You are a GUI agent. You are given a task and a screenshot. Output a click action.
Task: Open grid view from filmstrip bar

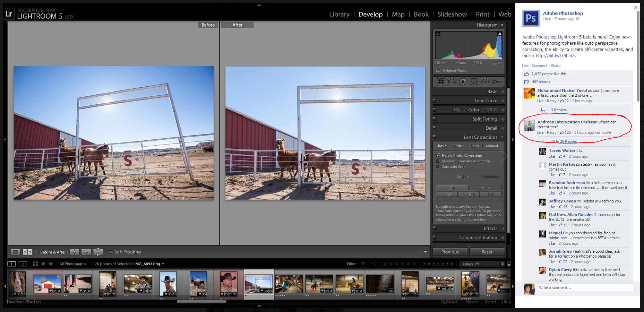(35, 264)
